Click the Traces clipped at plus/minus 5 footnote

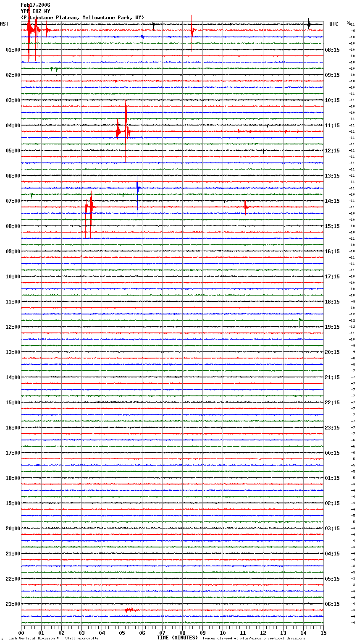pyautogui.click(x=254, y=638)
